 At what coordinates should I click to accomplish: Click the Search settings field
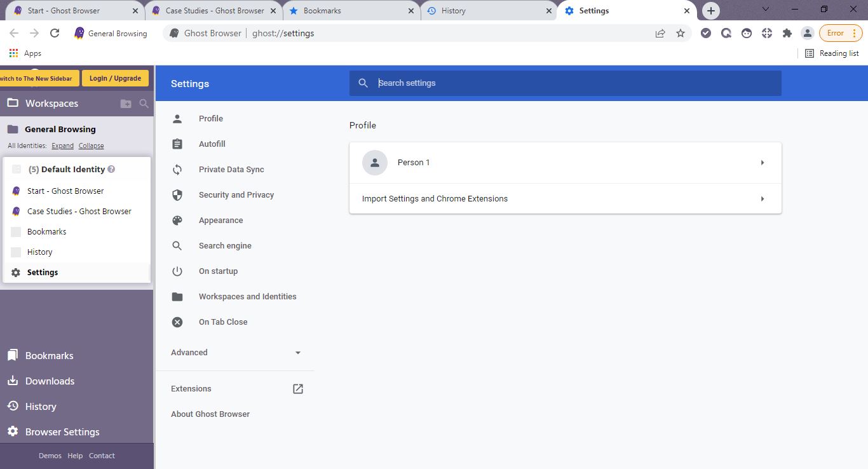tap(565, 83)
